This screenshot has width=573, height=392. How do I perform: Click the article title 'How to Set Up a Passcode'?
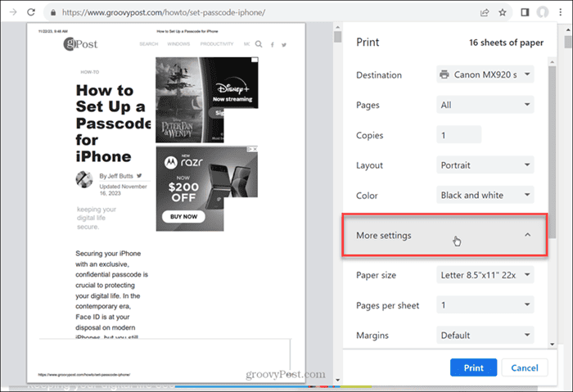tap(113, 123)
